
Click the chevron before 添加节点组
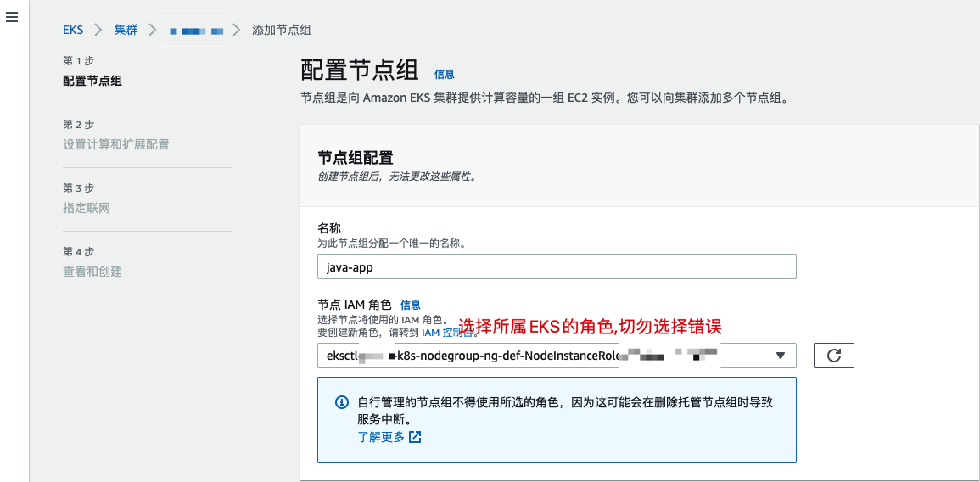236,30
